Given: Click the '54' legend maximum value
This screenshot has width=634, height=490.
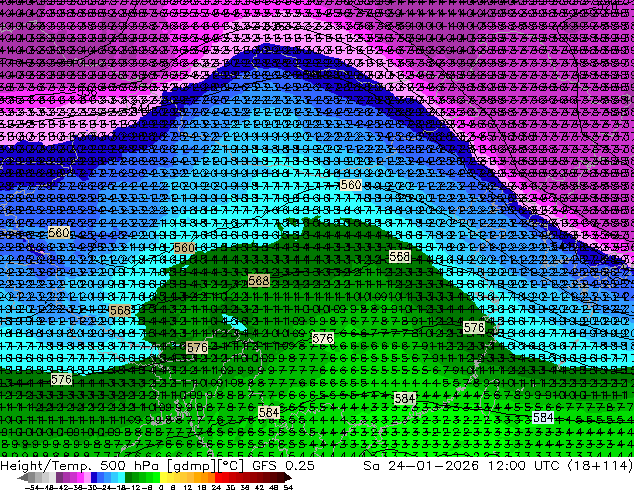Looking at the screenshot, I should click(288, 487).
